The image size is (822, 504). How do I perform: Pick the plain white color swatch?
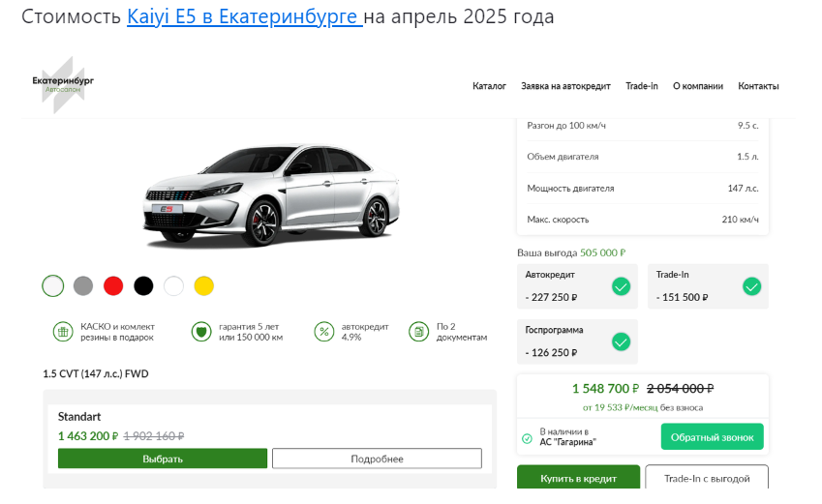[173, 286]
